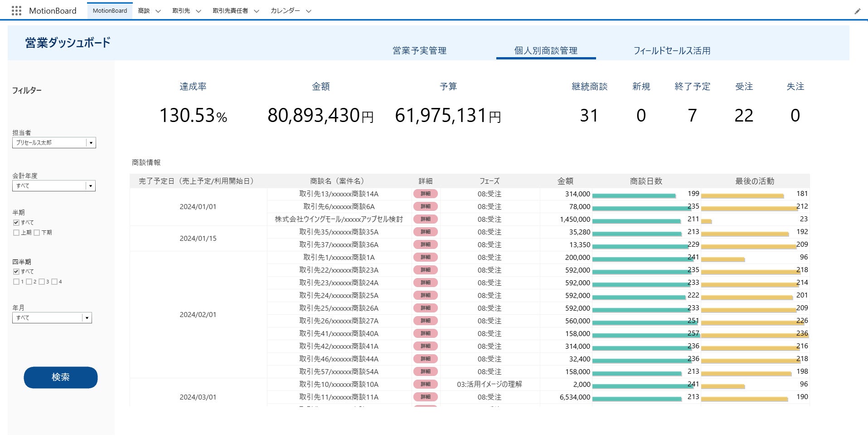Click the green 商談日数 bar for 取引先13

coord(634,196)
